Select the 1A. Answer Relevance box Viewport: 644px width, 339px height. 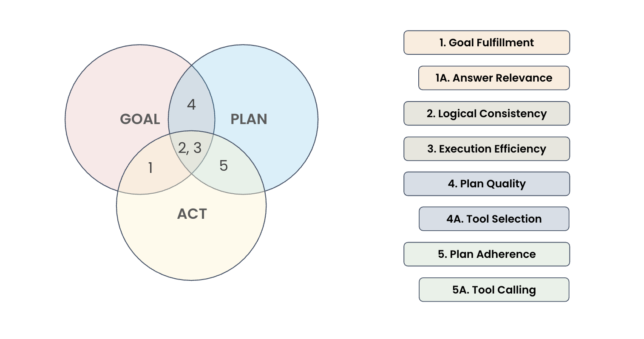point(494,78)
